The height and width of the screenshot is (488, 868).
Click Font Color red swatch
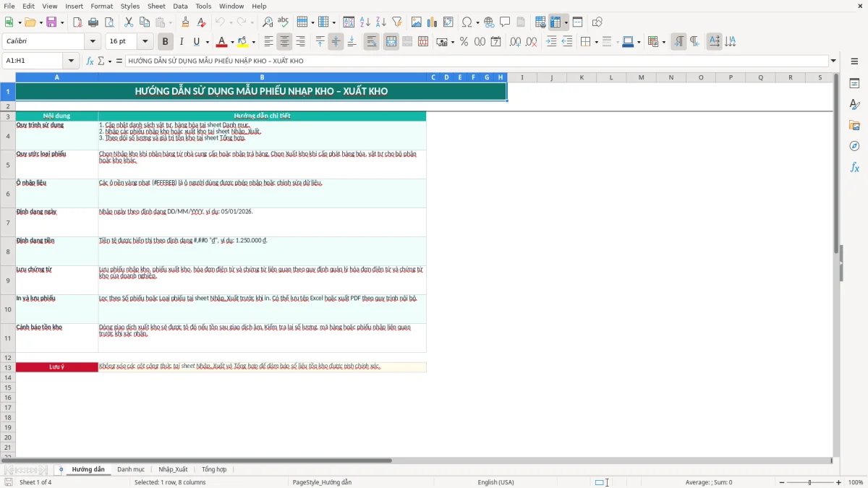point(222,42)
